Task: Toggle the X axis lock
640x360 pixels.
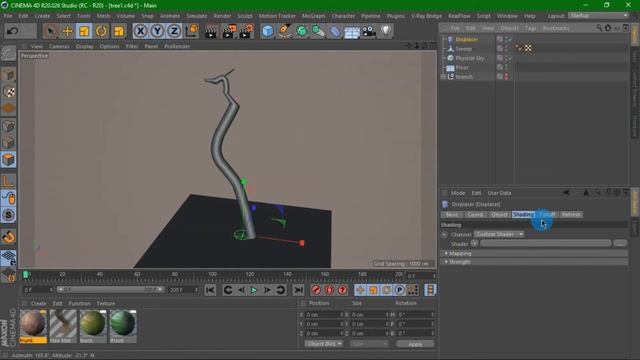Action: click(140, 31)
